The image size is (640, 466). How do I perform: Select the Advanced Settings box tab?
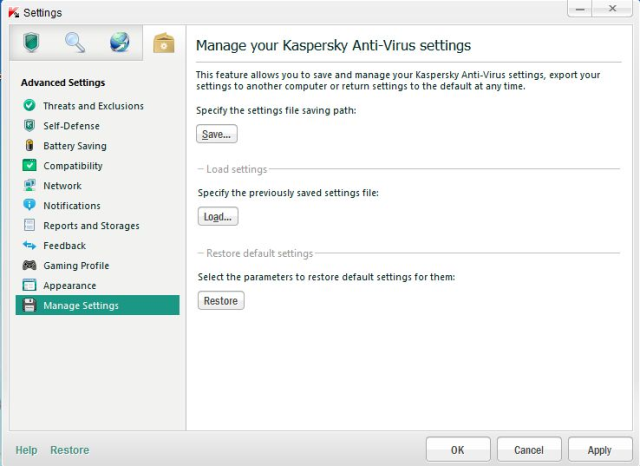coord(162,43)
